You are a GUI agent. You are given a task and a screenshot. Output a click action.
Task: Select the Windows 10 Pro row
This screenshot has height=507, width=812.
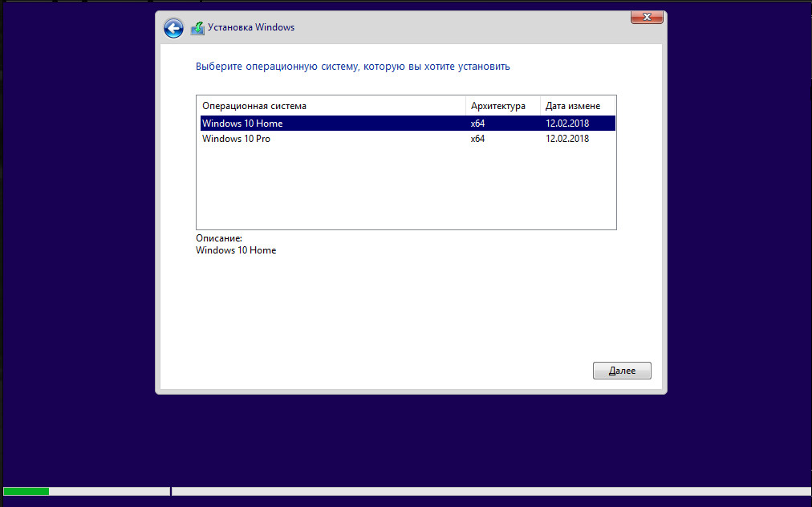(x=408, y=139)
